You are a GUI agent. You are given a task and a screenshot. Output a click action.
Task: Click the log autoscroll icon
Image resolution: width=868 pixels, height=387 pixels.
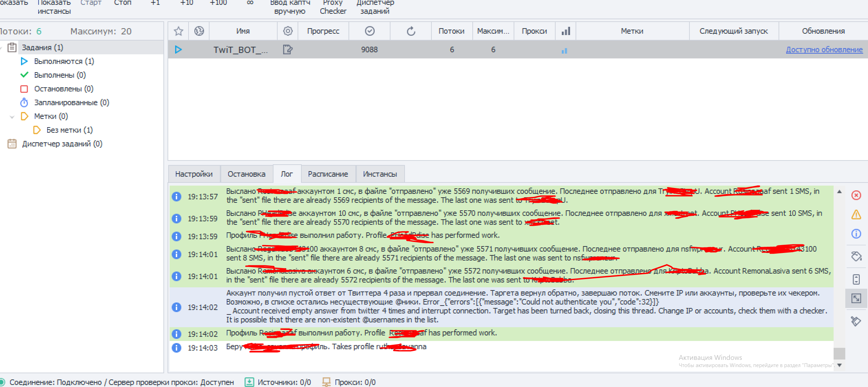pyautogui.click(x=856, y=279)
